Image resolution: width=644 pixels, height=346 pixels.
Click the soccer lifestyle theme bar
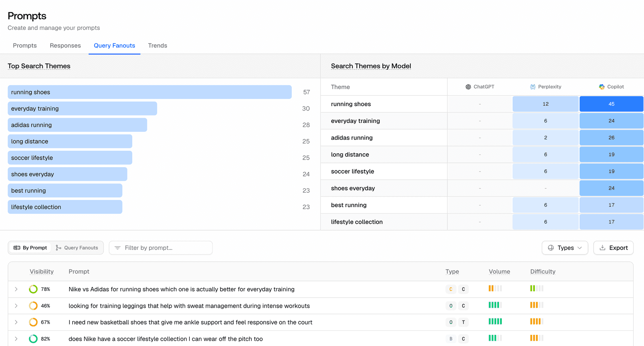pos(70,158)
